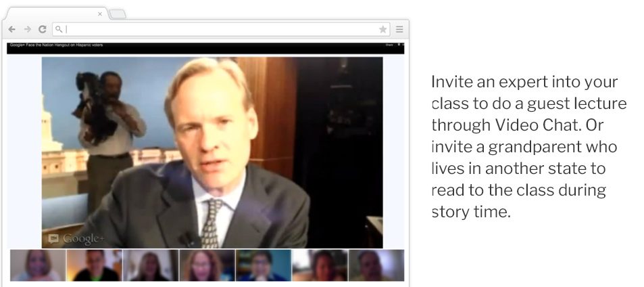644x287 pixels.
Task: Select the second participant thumbnail, man in black
Action: point(95,265)
